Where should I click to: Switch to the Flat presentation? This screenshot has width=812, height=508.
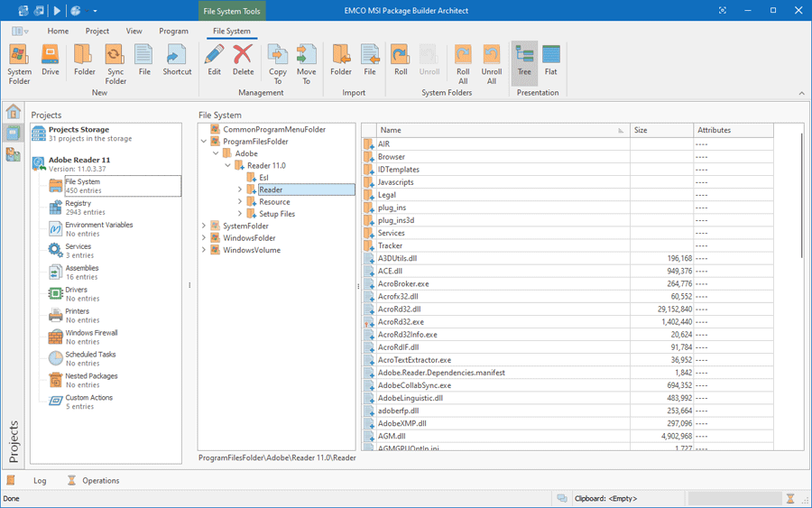[x=551, y=60]
